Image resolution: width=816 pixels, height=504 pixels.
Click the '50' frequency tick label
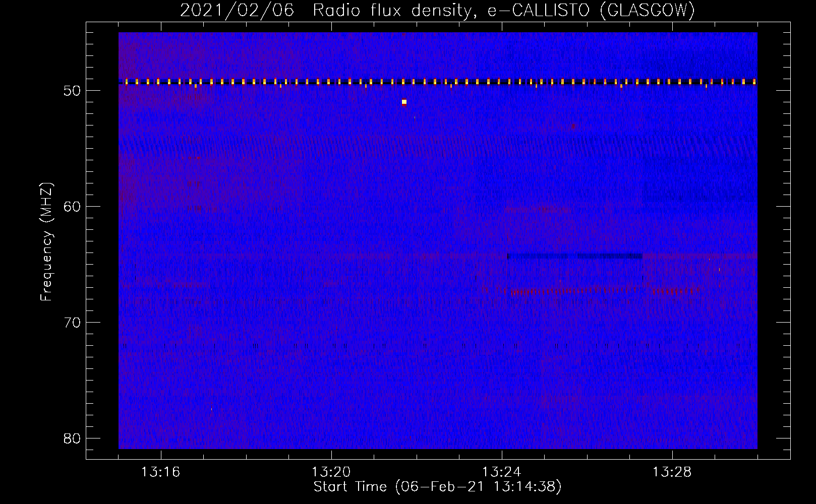pyautogui.click(x=72, y=91)
